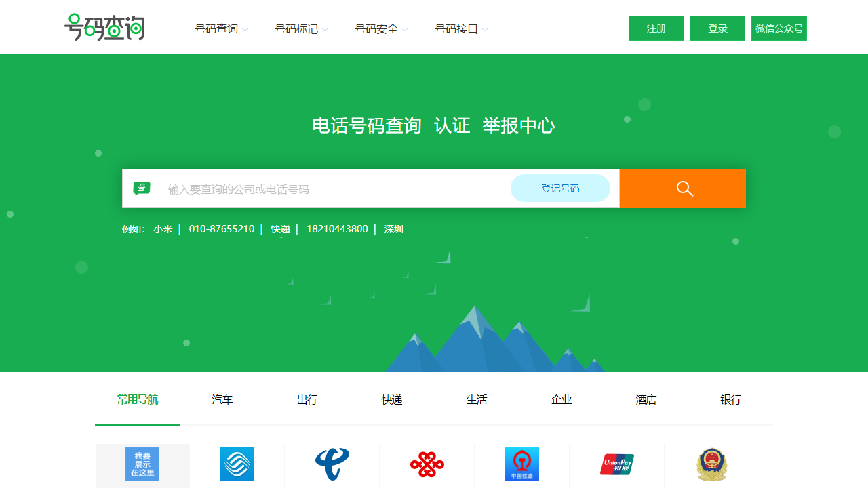
Task: Expand the 号码安全 menu chevron
Action: click(405, 30)
